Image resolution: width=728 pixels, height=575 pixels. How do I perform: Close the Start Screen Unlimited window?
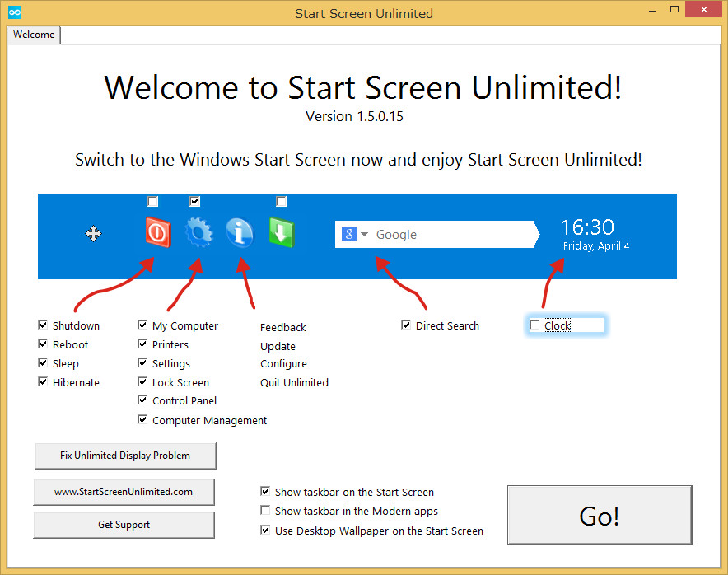[x=703, y=10]
